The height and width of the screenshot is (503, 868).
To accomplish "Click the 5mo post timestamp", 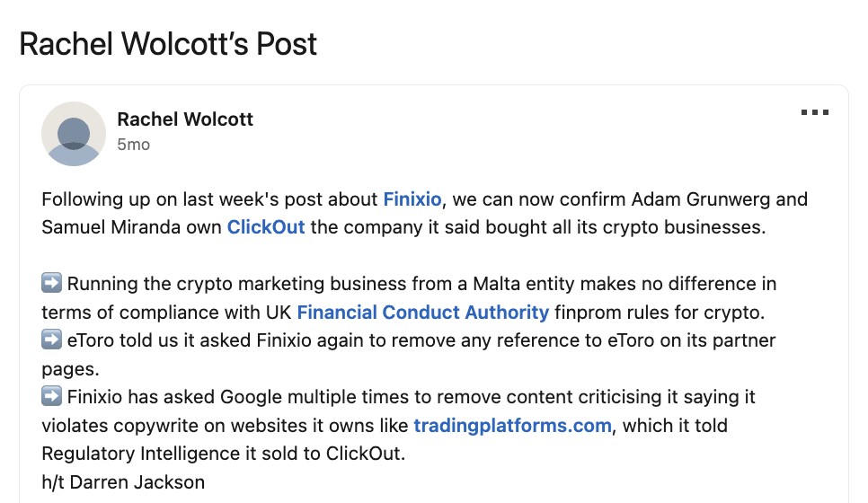I will pos(133,145).
